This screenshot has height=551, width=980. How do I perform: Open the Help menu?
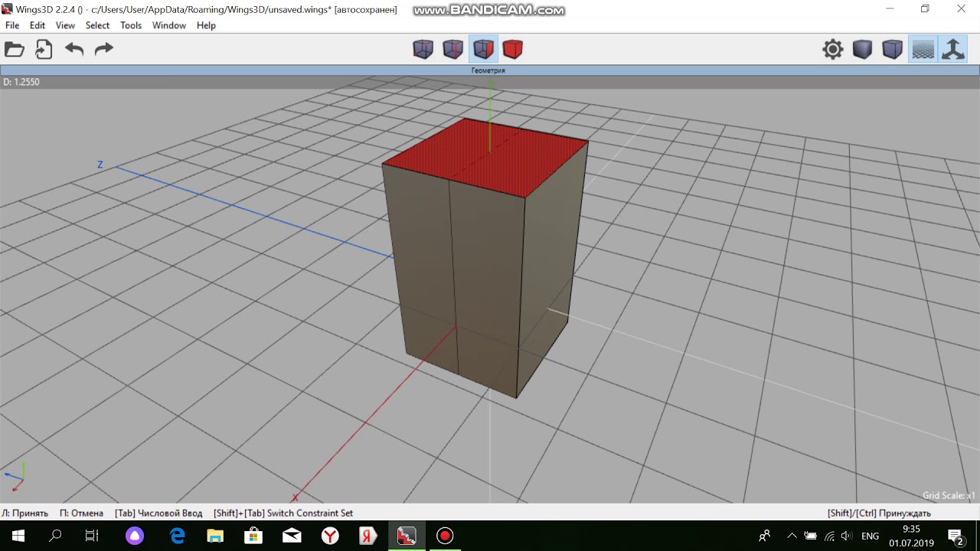pyautogui.click(x=206, y=25)
